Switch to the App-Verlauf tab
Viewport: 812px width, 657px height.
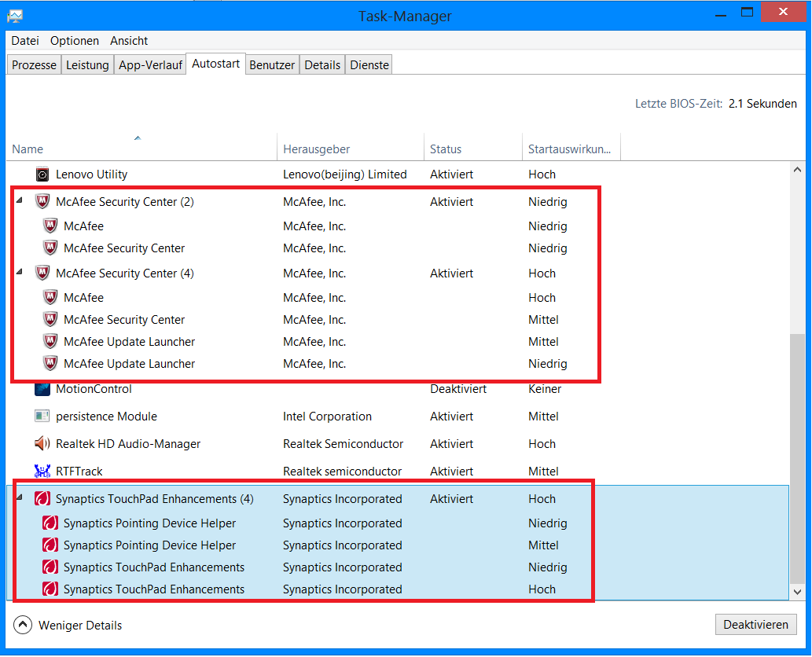150,64
